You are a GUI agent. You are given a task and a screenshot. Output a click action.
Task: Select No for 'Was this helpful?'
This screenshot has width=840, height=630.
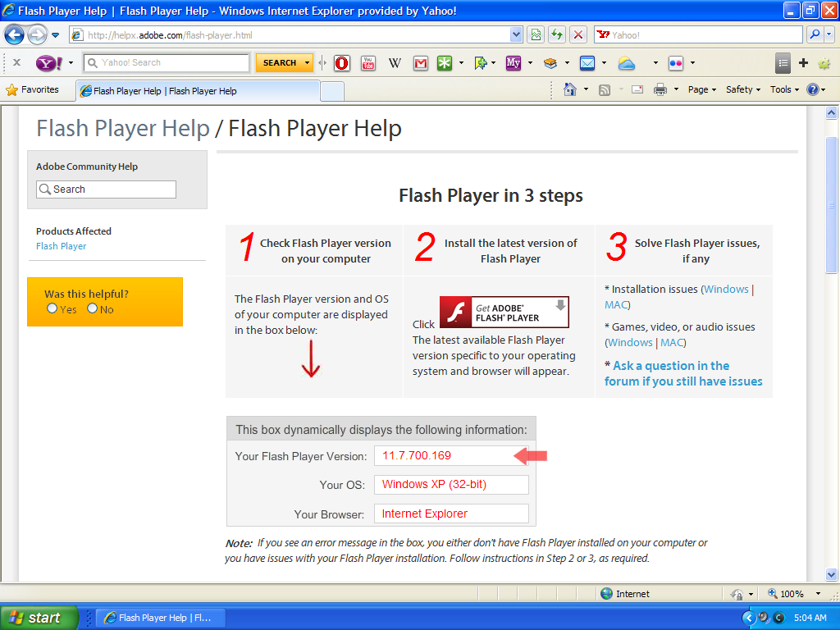[92, 309]
